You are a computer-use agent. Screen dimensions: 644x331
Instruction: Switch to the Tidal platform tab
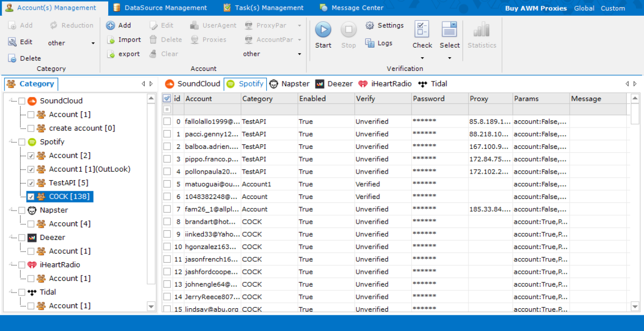pyautogui.click(x=433, y=84)
